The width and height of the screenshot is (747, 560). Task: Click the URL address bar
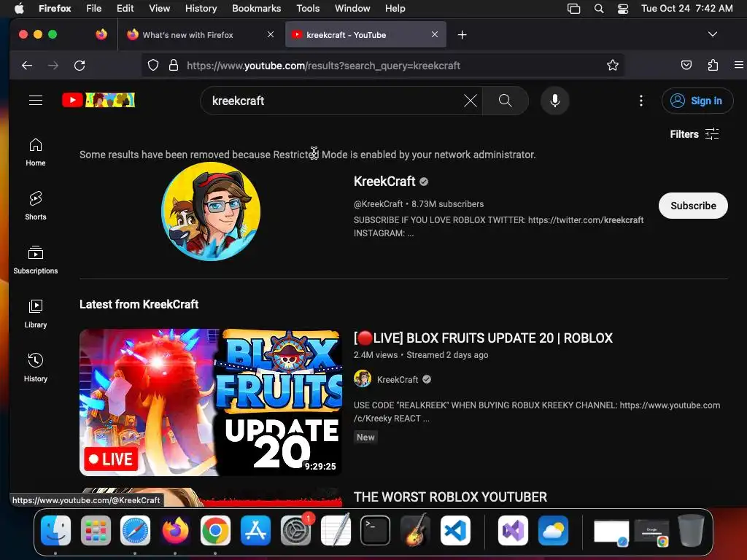point(383,66)
